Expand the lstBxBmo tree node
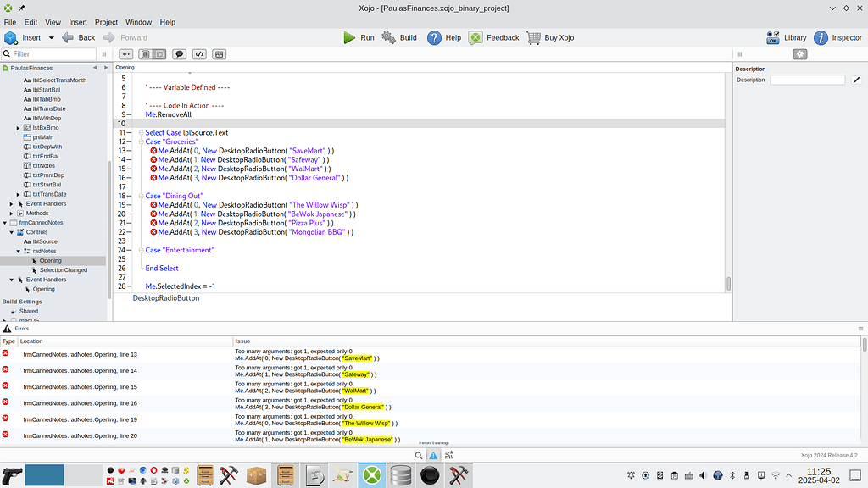Screen dimensions: 868x488 click(19, 128)
